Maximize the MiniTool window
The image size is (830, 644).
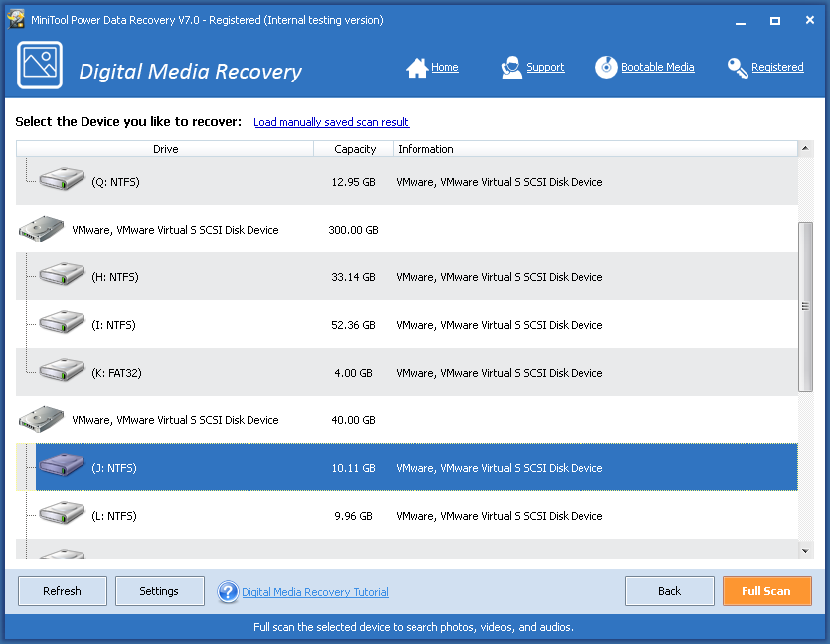pyautogui.click(x=775, y=21)
